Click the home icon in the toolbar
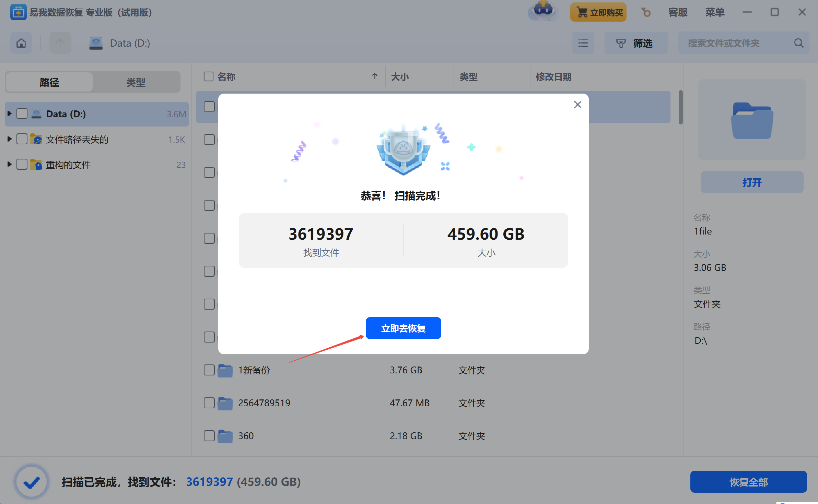This screenshot has width=818, height=504. tap(21, 43)
